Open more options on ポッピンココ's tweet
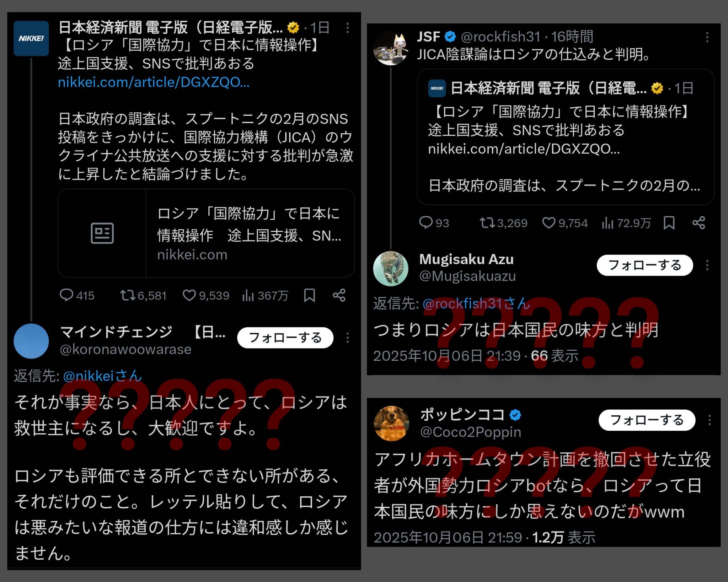 point(710,420)
